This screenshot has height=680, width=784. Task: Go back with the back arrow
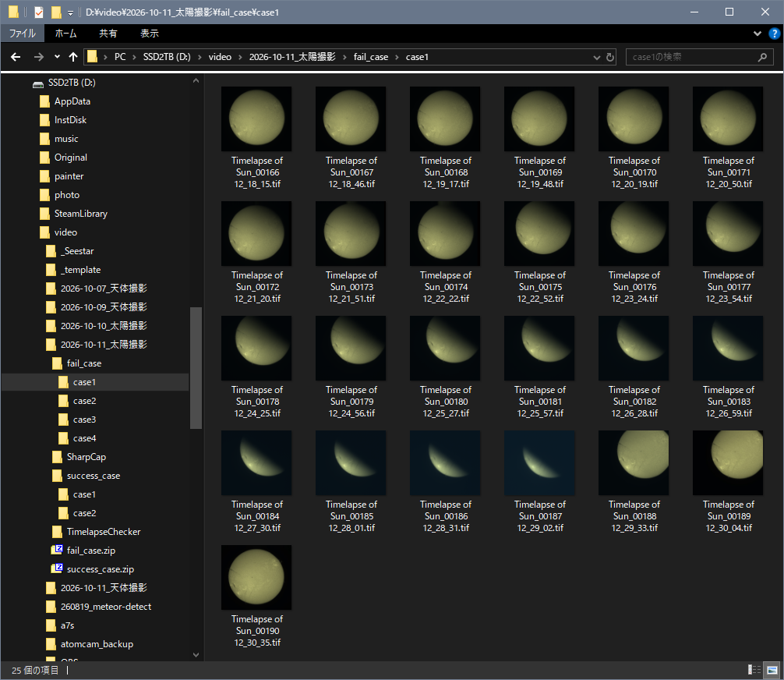(16, 57)
